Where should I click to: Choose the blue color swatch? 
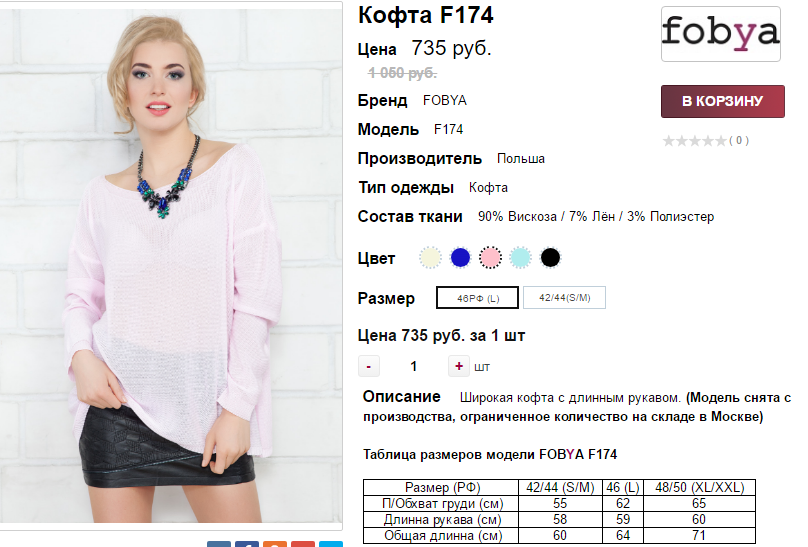pos(460,258)
